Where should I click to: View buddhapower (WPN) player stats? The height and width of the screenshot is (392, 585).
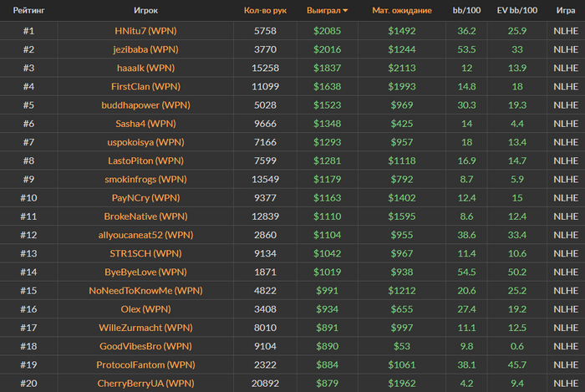click(x=145, y=105)
